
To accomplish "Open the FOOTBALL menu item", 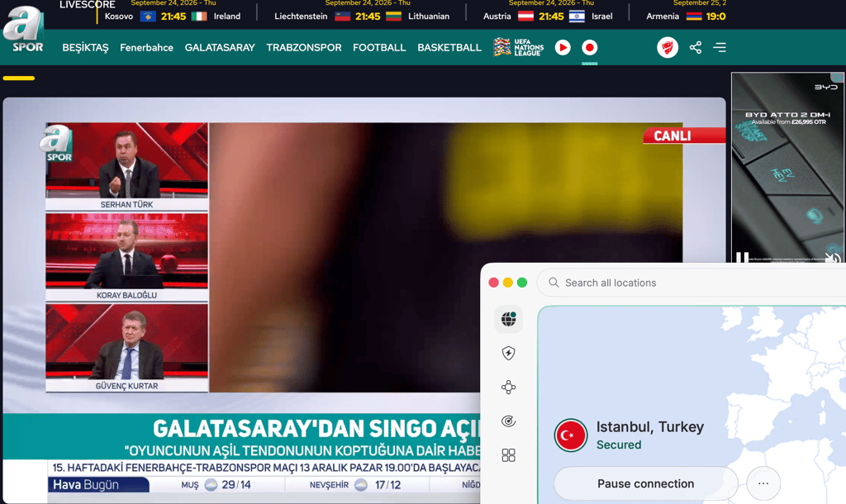I will (378, 47).
